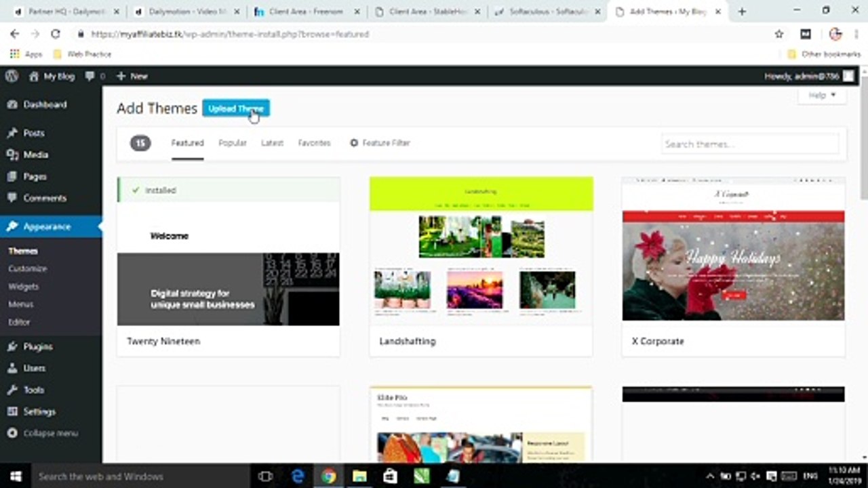The width and height of the screenshot is (868, 488).
Task: Open Landshafting theme thumbnail
Action: pyautogui.click(x=481, y=251)
